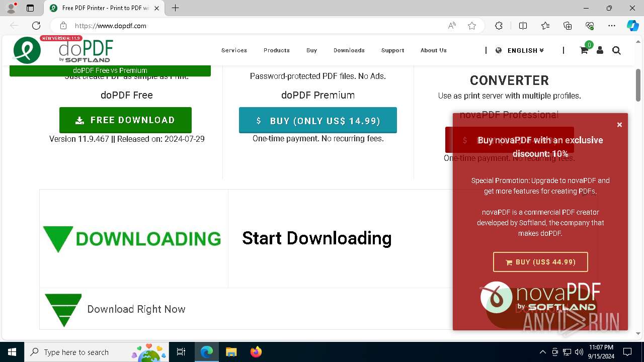644x362 pixels.
Task: Launch Firefox from the taskbar
Action: (256, 352)
